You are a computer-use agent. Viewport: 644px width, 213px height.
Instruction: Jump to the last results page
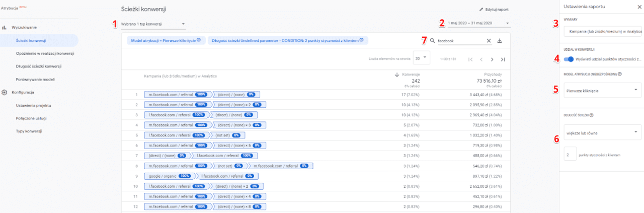[503, 59]
